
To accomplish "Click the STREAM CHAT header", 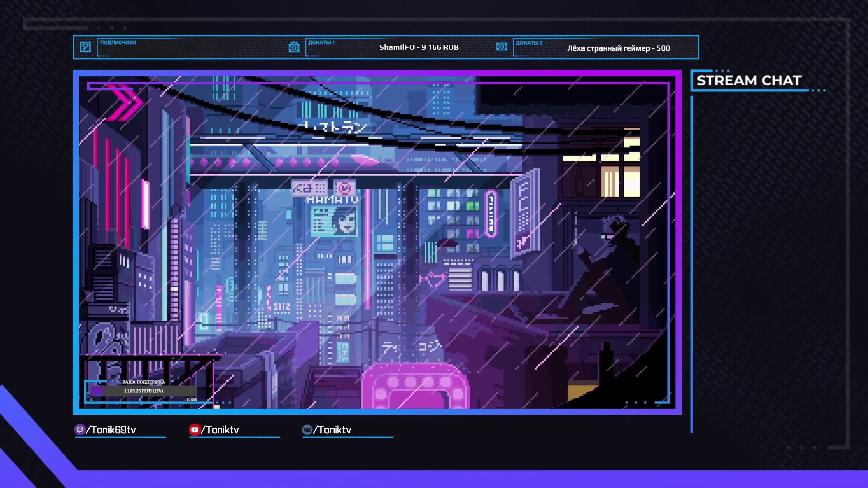I will 749,81.
